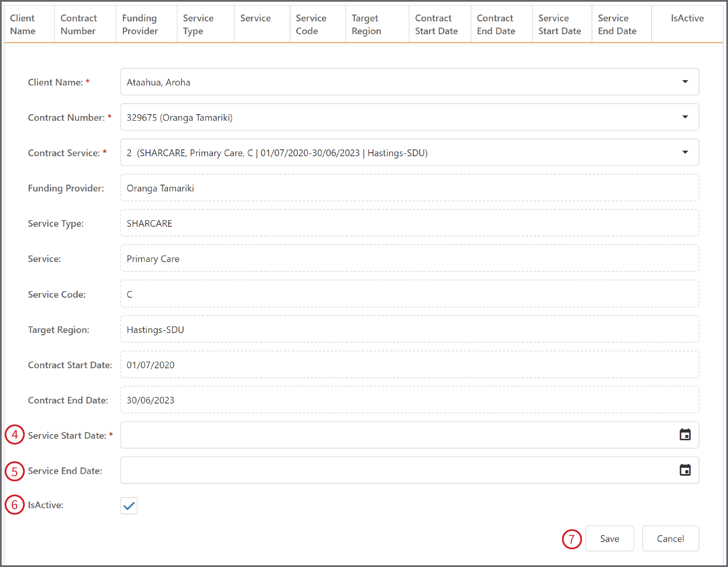Expand the Client Name dropdown arrow

tap(685, 82)
